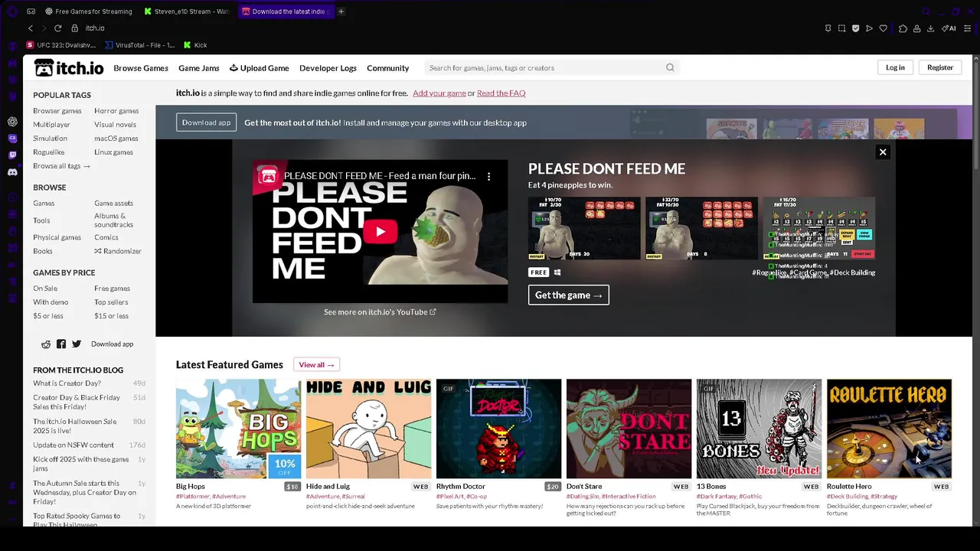Open Upload Game page
980x551 pixels.
tap(260, 68)
